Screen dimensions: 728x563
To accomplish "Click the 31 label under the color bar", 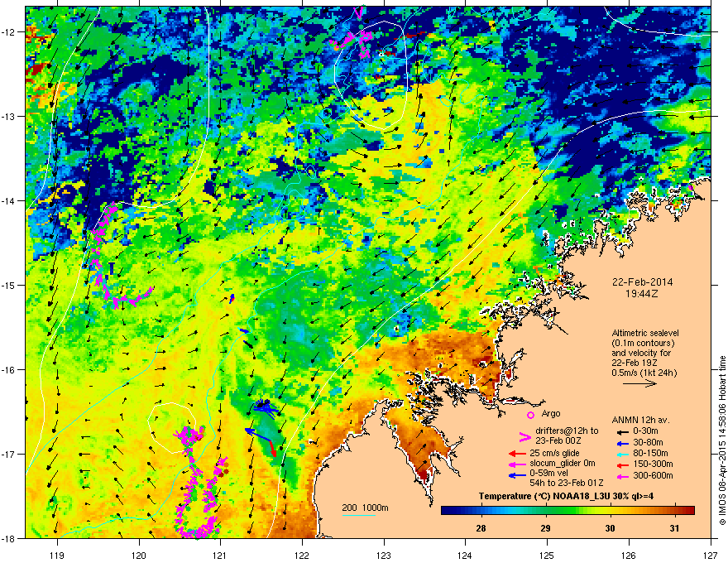I will coord(674,528).
